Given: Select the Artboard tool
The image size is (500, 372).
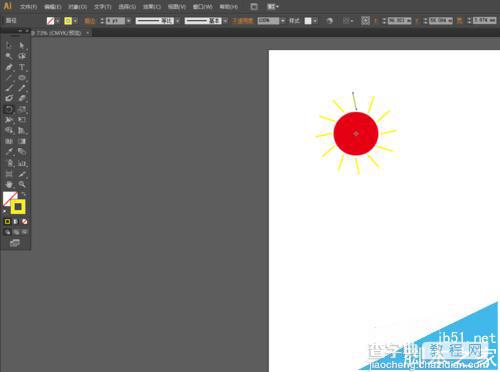Looking at the screenshot, I should point(9,174).
